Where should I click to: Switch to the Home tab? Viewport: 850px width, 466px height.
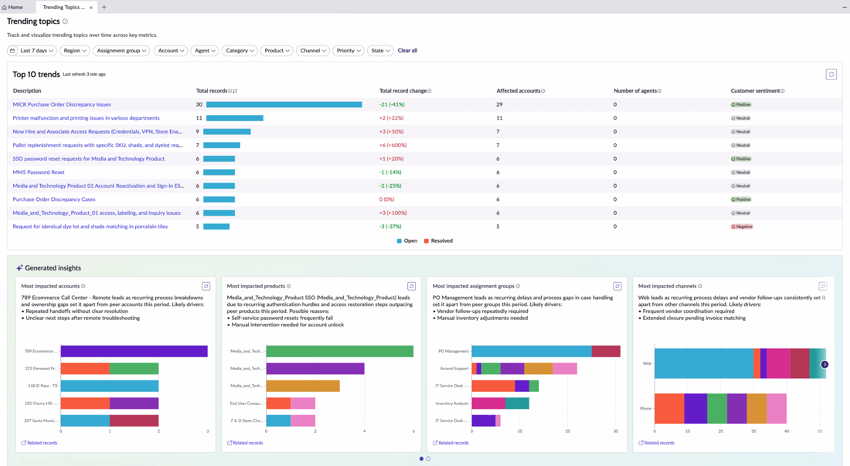pyautogui.click(x=12, y=7)
